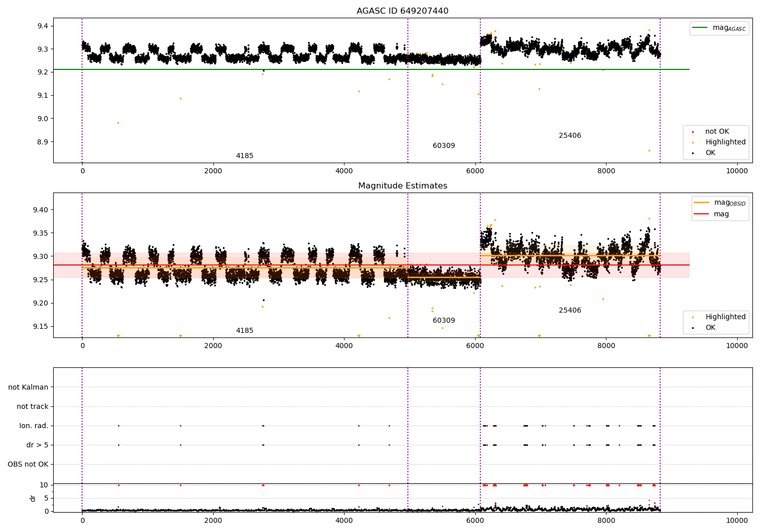This screenshot has width=760, height=532.
Task: Click y-axis tick '9.2' in AGASC ID plot
Action: [x=44, y=72]
